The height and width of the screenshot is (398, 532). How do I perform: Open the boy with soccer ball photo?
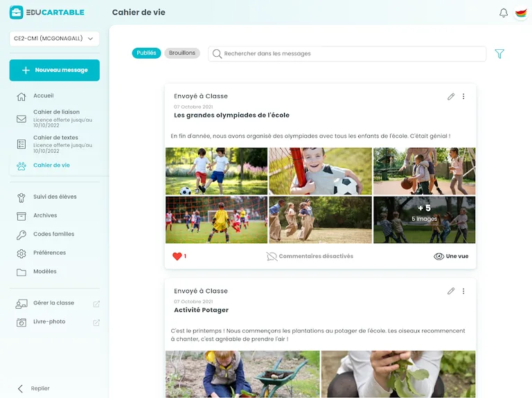320,171
